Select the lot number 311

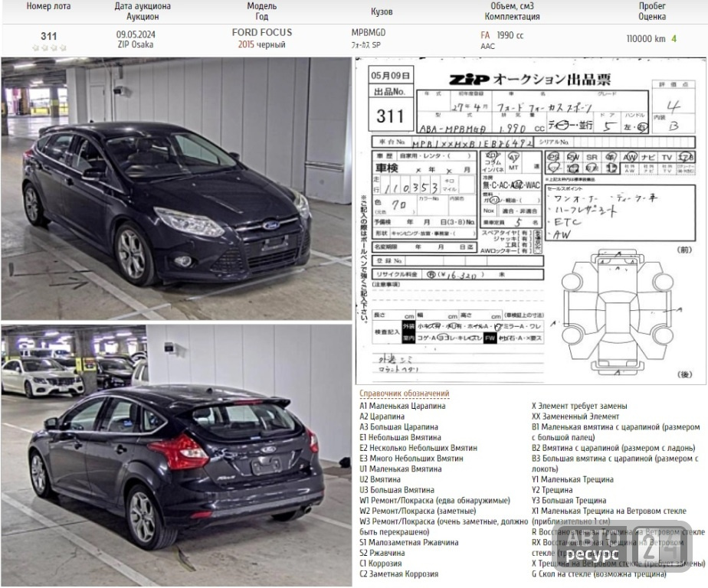point(49,36)
